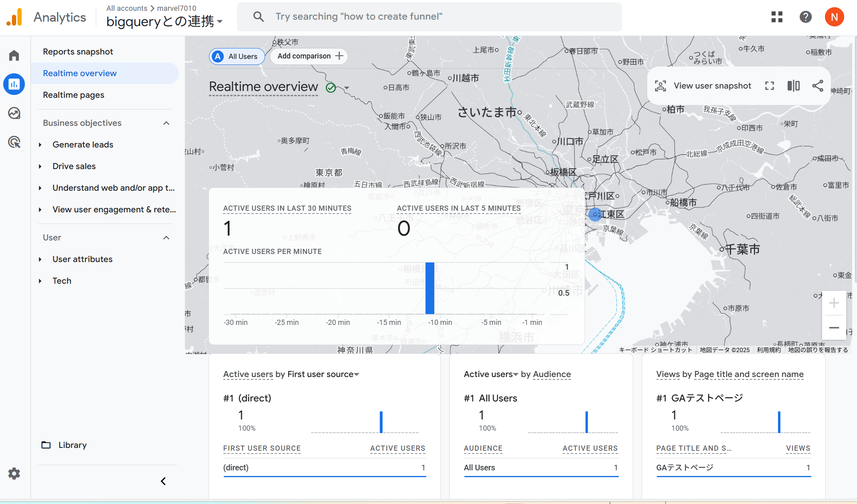Image resolution: width=857 pixels, height=504 pixels.
Task: Click All accounts breadcrumb
Action: pyautogui.click(x=127, y=8)
